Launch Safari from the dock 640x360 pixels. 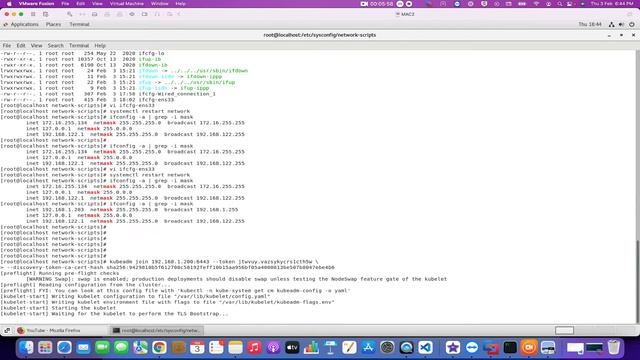tap(64, 347)
